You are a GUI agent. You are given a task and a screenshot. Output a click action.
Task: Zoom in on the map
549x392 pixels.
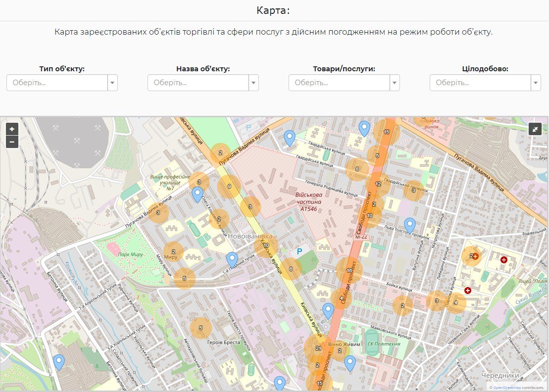coord(12,129)
